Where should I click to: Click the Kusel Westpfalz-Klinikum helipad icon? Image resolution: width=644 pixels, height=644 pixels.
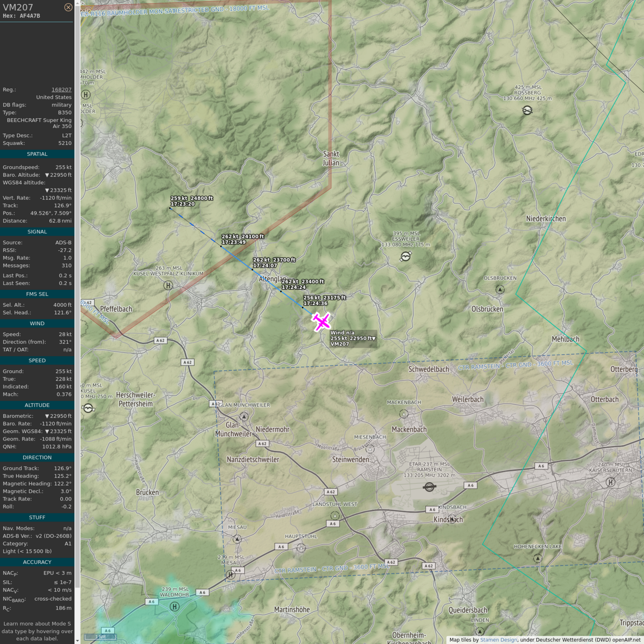[x=168, y=285]
